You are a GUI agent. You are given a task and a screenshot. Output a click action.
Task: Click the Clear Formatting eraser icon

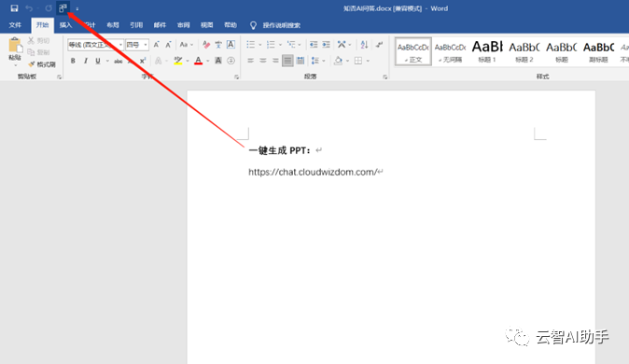(206, 44)
